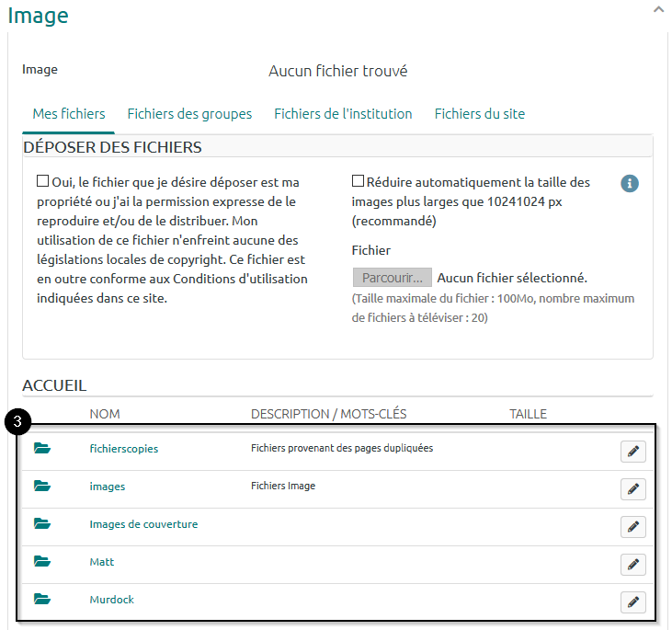Open the Fichiers de l'institution tab
672x630 pixels.
(343, 114)
